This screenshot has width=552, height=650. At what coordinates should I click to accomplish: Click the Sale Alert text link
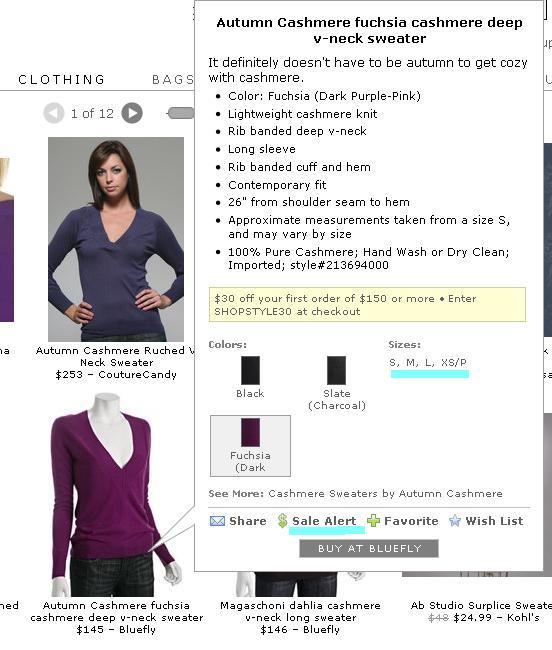pos(324,521)
